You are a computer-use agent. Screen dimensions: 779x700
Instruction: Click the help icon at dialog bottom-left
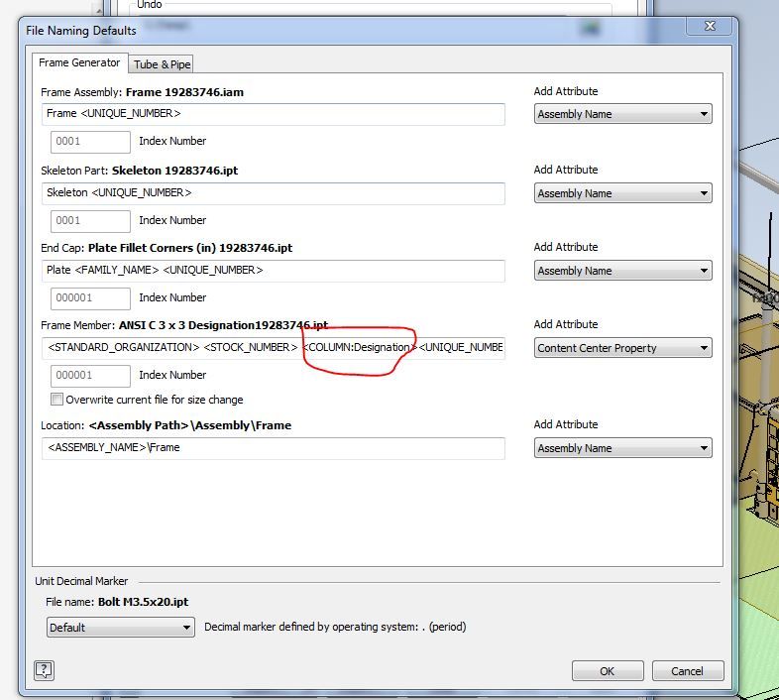click(x=45, y=670)
